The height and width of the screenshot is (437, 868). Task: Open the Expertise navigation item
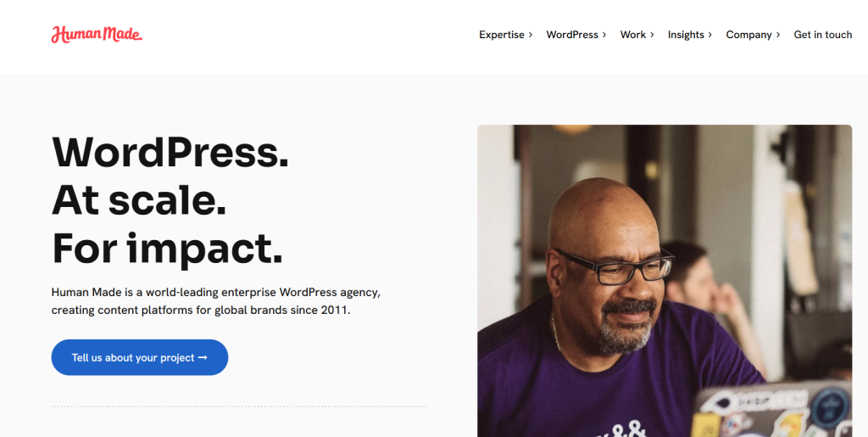(502, 34)
